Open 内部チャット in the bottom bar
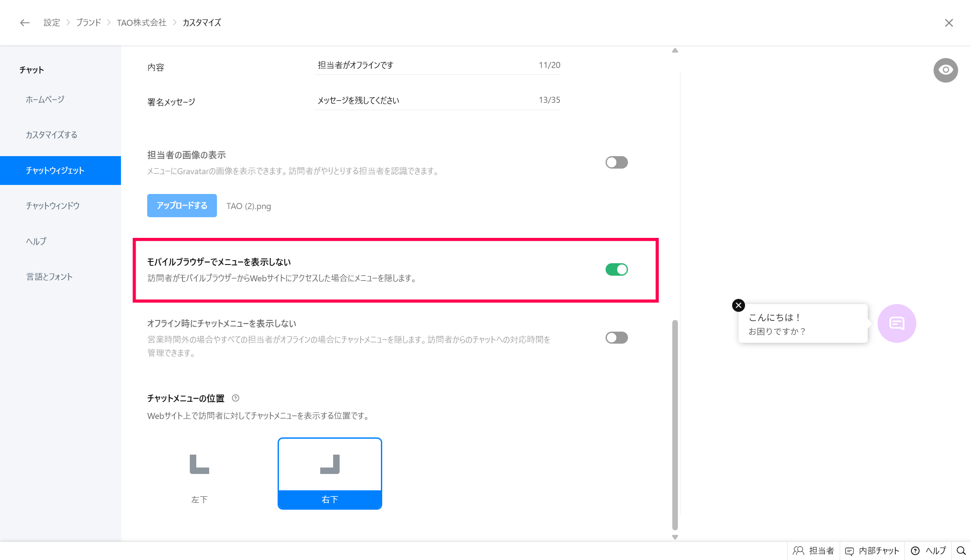Screen dimensions: 971x560 click(x=872, y=551)
